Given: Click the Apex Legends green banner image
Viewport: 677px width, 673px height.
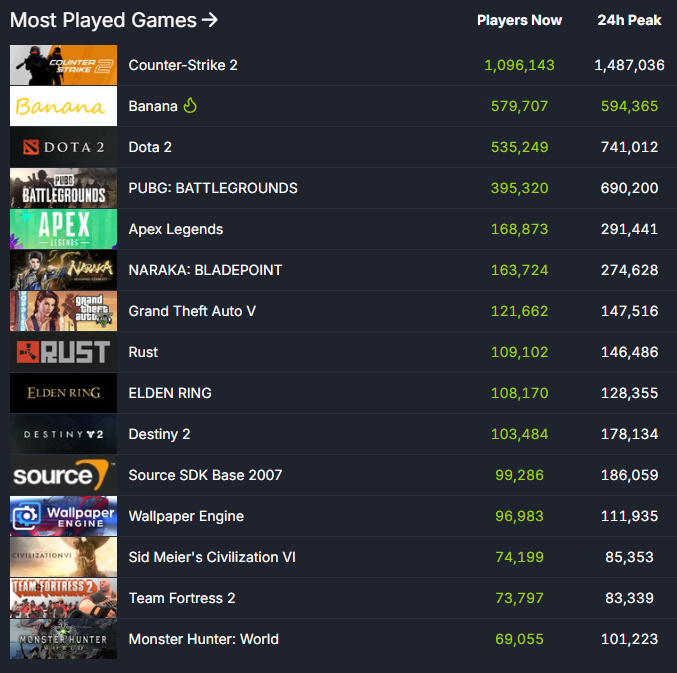Looking at the screenshot, I should 63,229.
